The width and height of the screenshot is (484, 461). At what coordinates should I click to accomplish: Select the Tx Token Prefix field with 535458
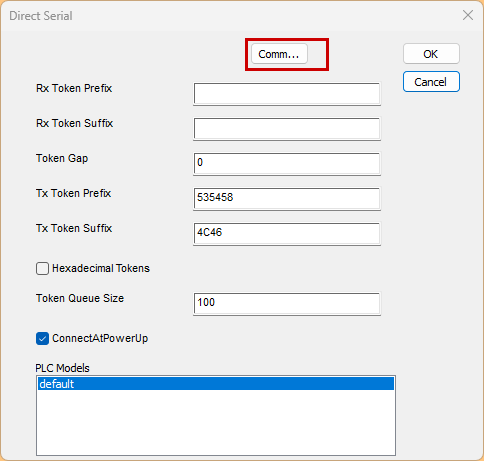(287, 199)
